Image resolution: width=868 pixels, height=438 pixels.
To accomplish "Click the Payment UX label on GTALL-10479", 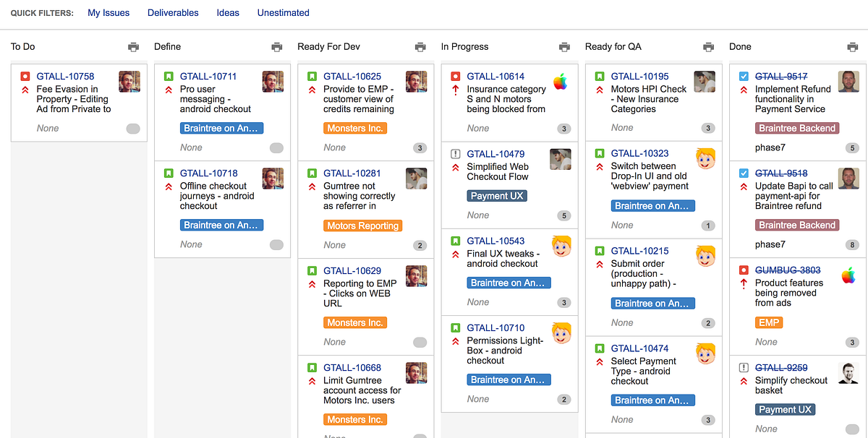I will point(496,195).
